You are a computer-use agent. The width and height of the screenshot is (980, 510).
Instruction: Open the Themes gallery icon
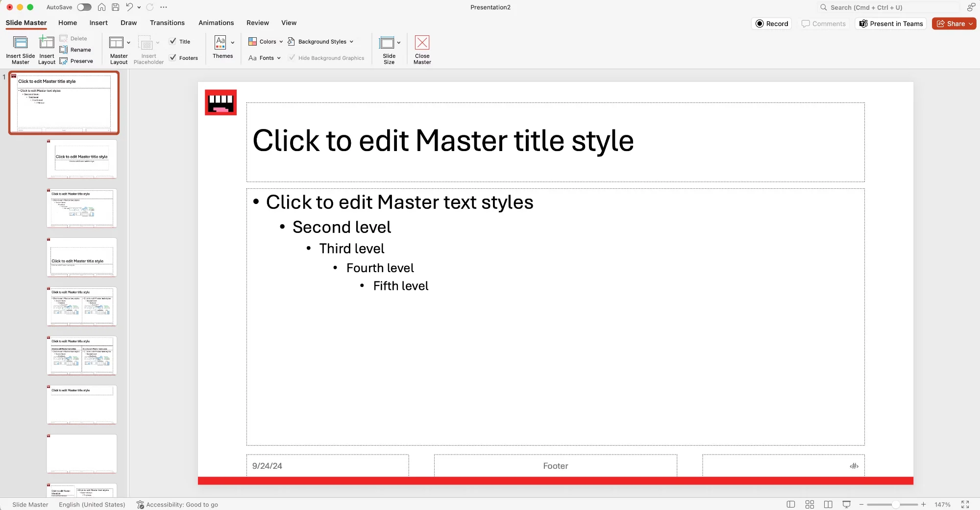pyautogui.click(x=220, y=42)
